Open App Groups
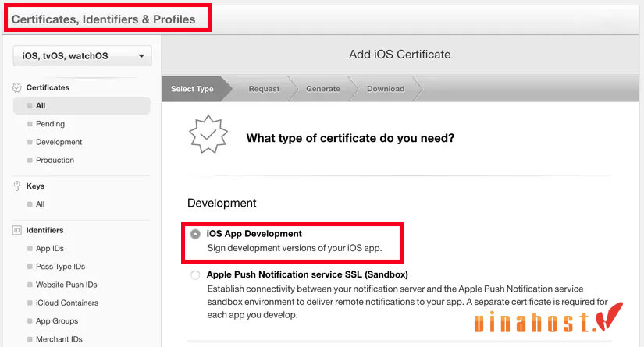This screenshot has height=347, width=644. [57, 320]
